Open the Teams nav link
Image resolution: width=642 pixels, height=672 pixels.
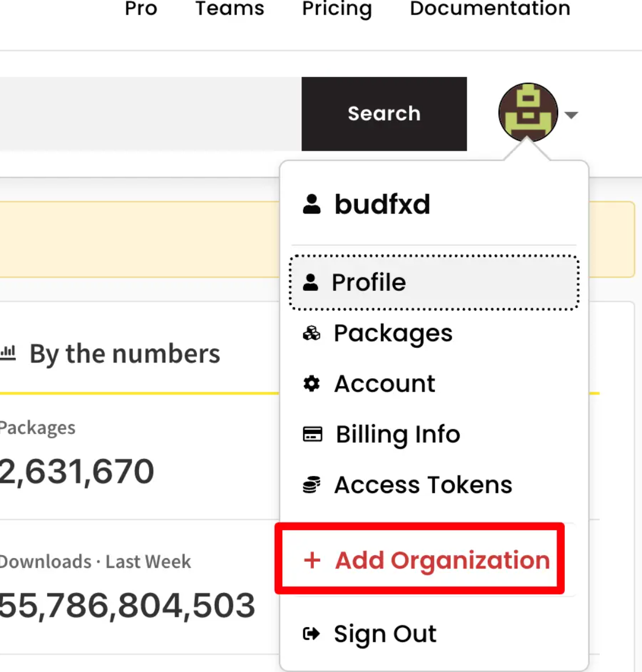[230, 9]
